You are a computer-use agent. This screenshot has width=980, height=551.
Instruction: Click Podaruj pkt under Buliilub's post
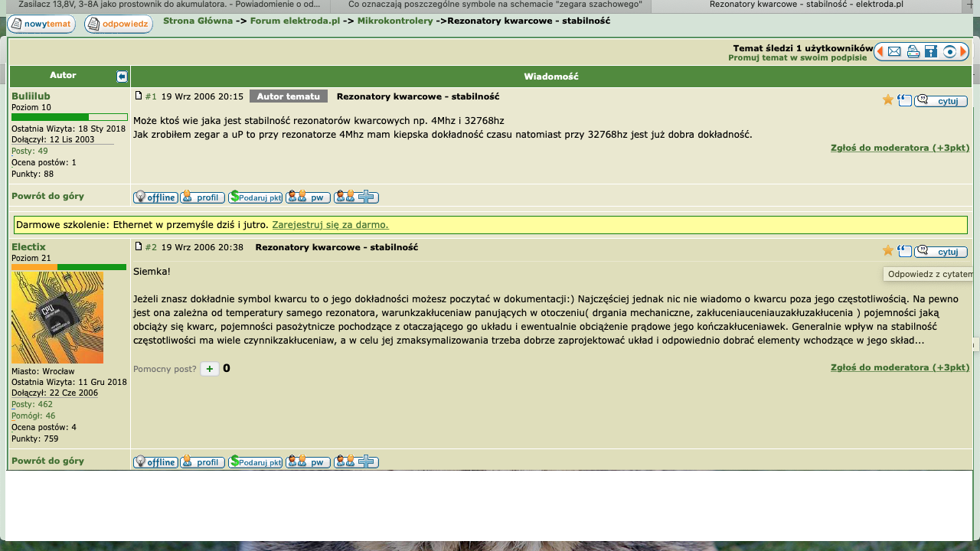[x=255, y=197]
